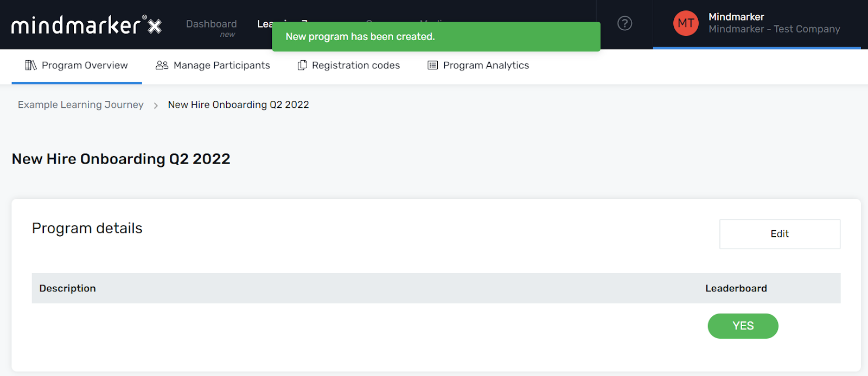Click the list icon beside Program Analytics
Screen dimensions: 868x376
[433, 65]
